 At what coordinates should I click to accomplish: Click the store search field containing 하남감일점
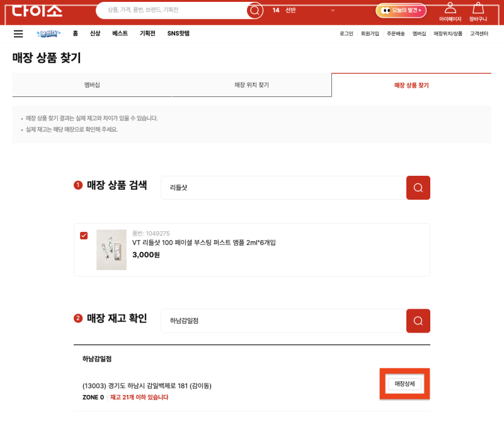click(x=283, y=321)
